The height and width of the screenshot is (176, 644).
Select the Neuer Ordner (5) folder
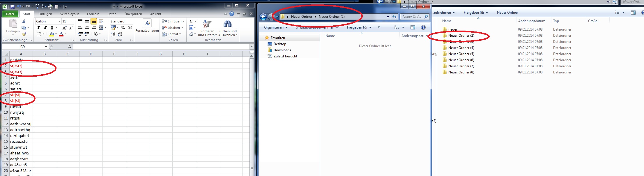pyautogui.click(x=461, y=54)
